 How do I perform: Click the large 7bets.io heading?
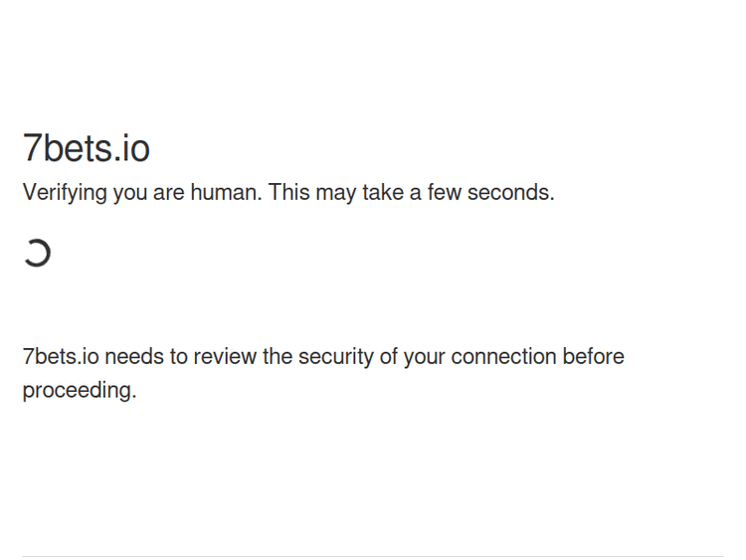click(87, 148)
